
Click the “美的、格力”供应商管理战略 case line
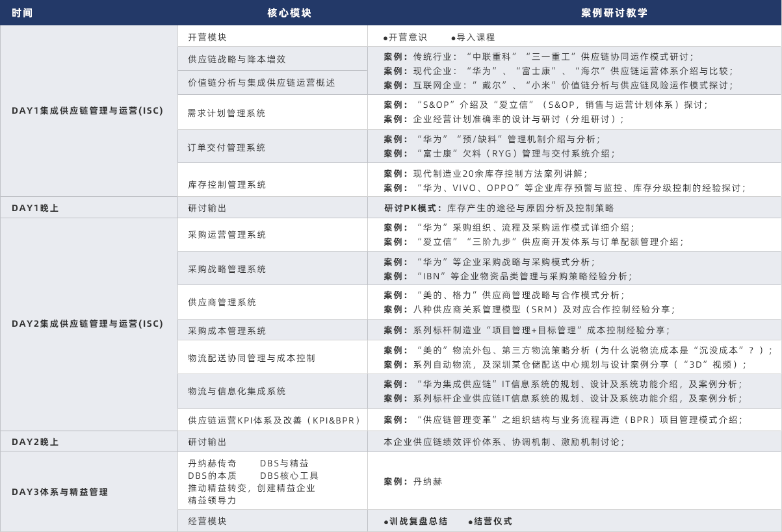point(504,295)
